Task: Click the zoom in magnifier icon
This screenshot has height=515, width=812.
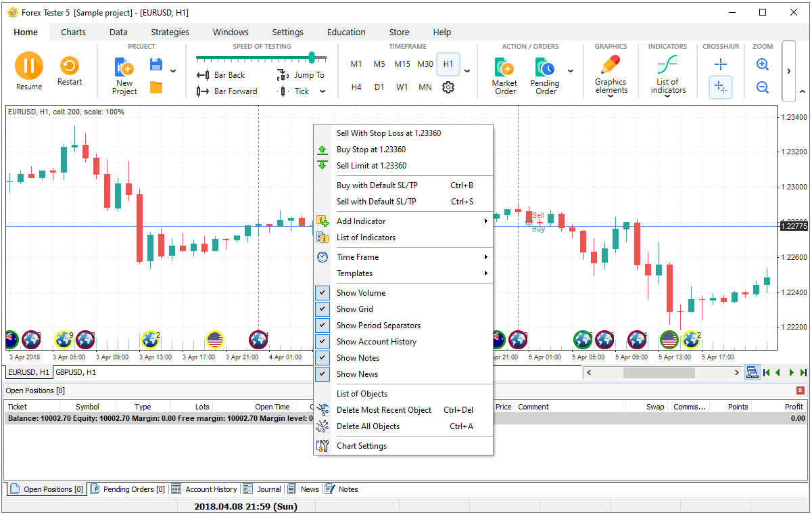Action: (763, 65)
